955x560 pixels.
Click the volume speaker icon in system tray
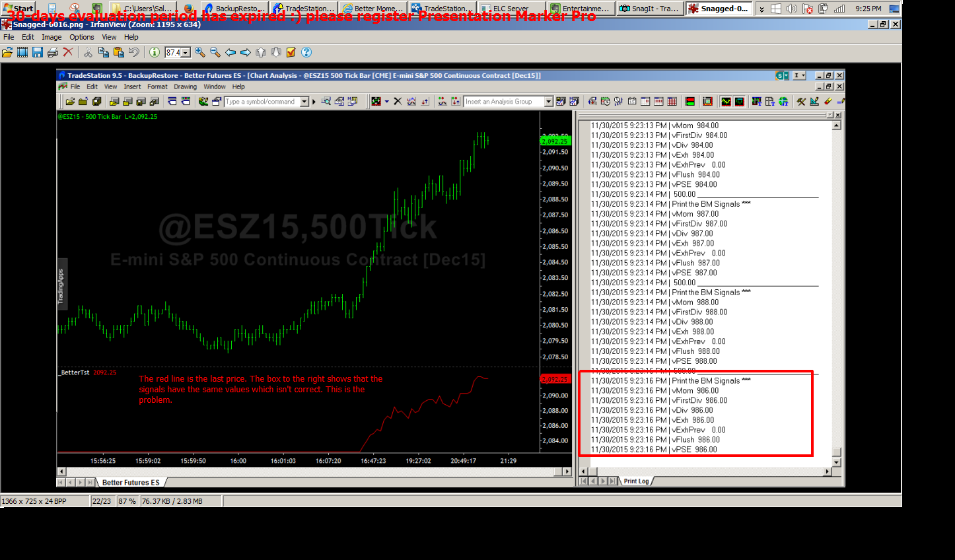pyautogui.click(x=792, y=9)
